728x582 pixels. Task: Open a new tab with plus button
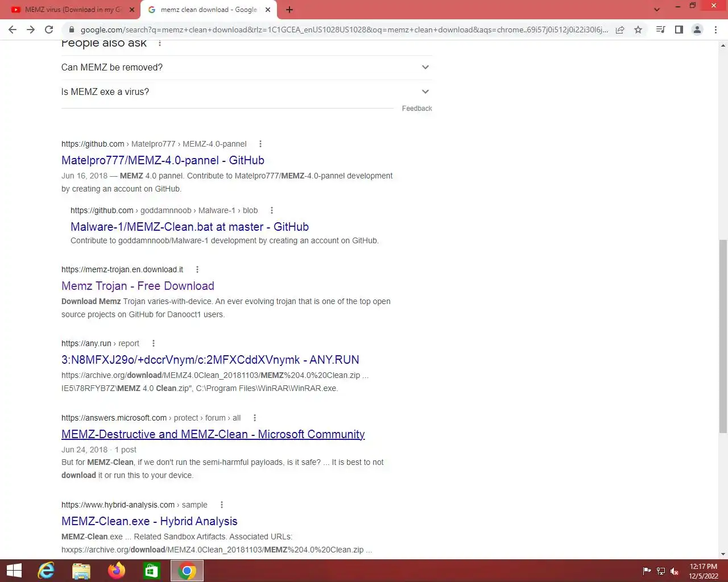click(x=289, y=10)
